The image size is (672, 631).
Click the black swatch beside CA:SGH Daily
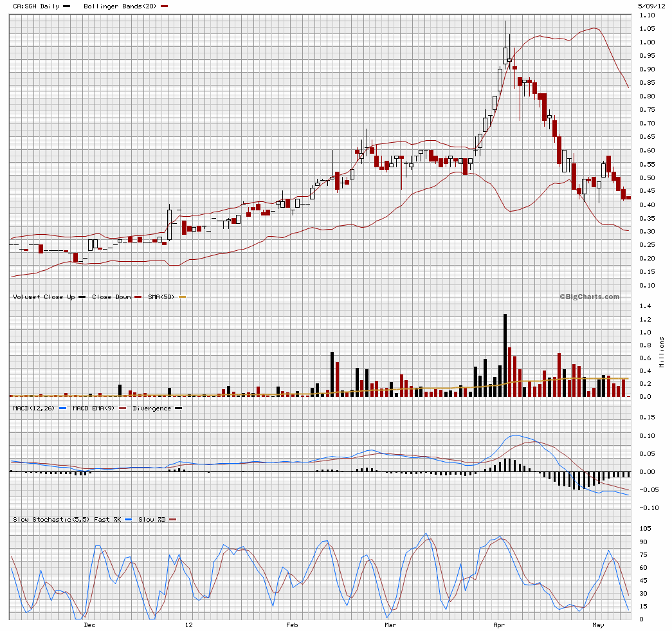coord(67,6)
